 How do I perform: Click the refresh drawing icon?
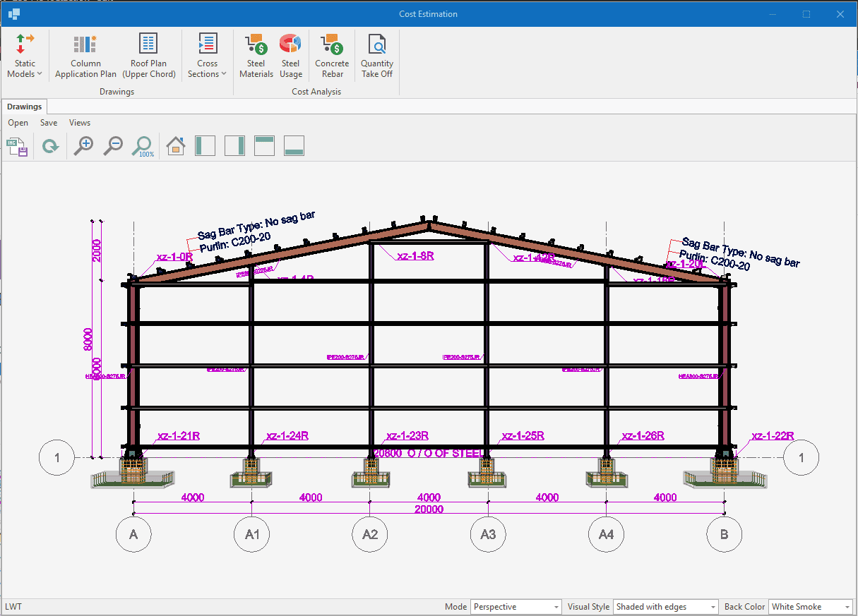tap(50, 147)
